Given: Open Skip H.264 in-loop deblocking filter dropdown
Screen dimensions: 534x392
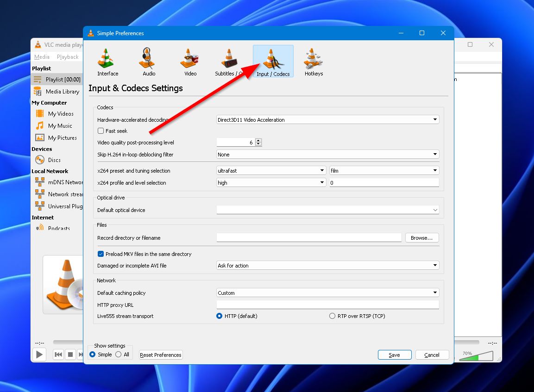Looking at the screenshot, I should tap(327, 154).
